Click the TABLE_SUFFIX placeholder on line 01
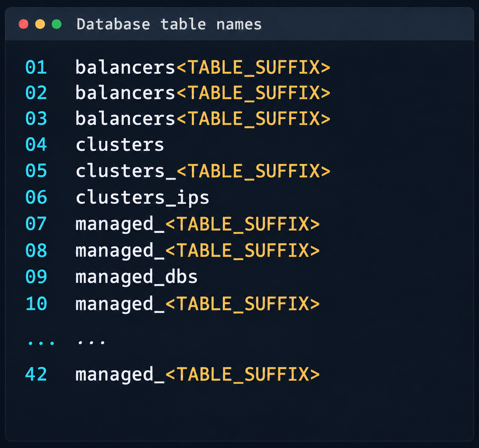The width and height of the screenshot is (479, 448). point(253,67)
